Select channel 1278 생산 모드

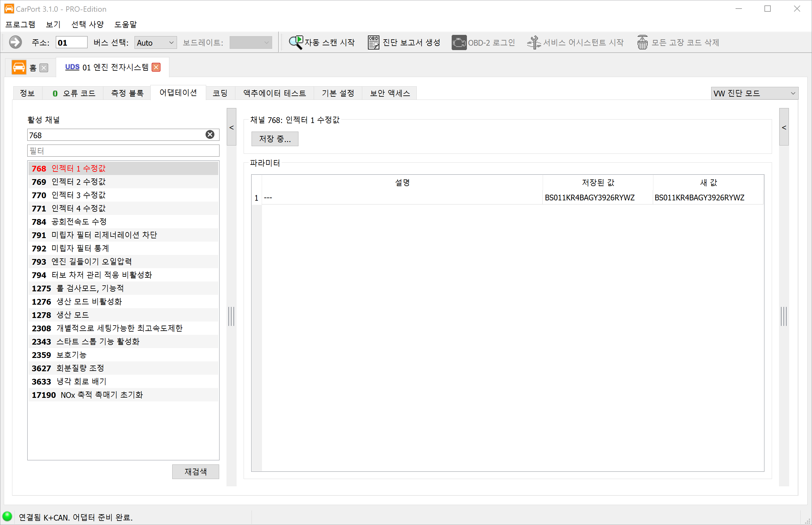click(123, 315)
